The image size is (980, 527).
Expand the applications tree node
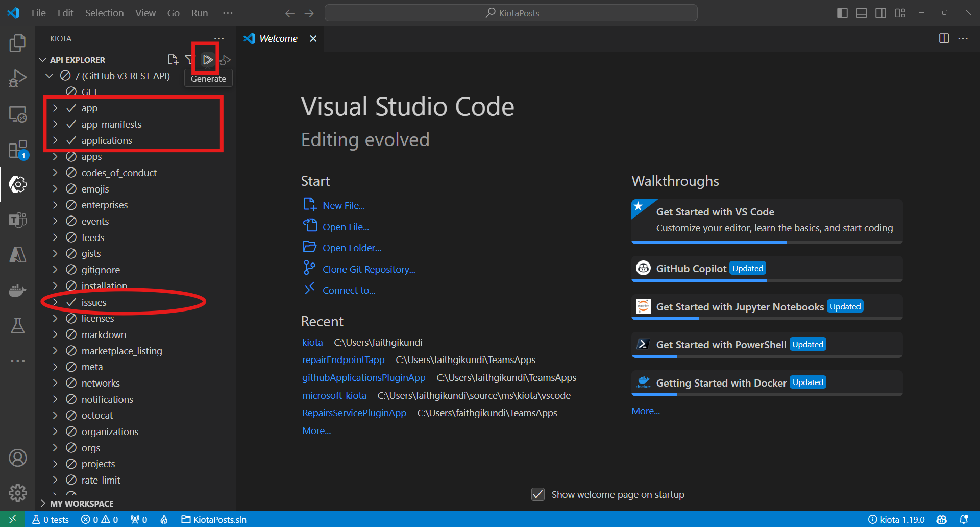tap(55, 140)
